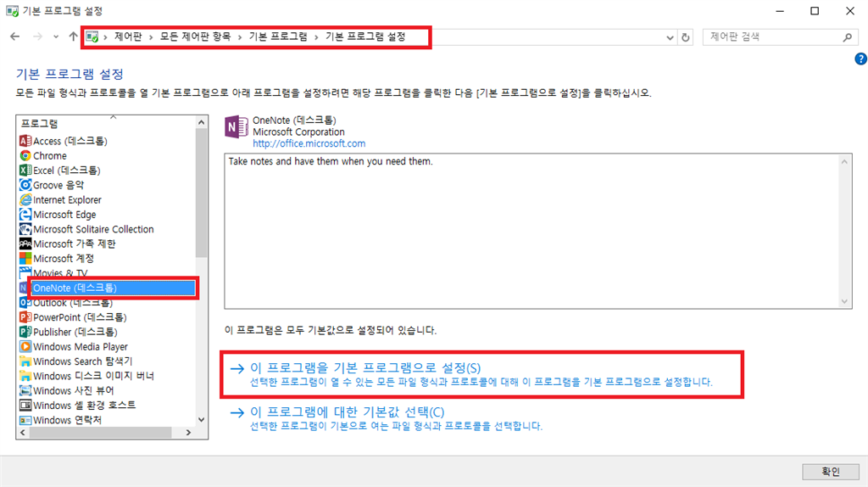Expand the address bar history dropdown
The image size is (868, 487).
coord(670,37)
